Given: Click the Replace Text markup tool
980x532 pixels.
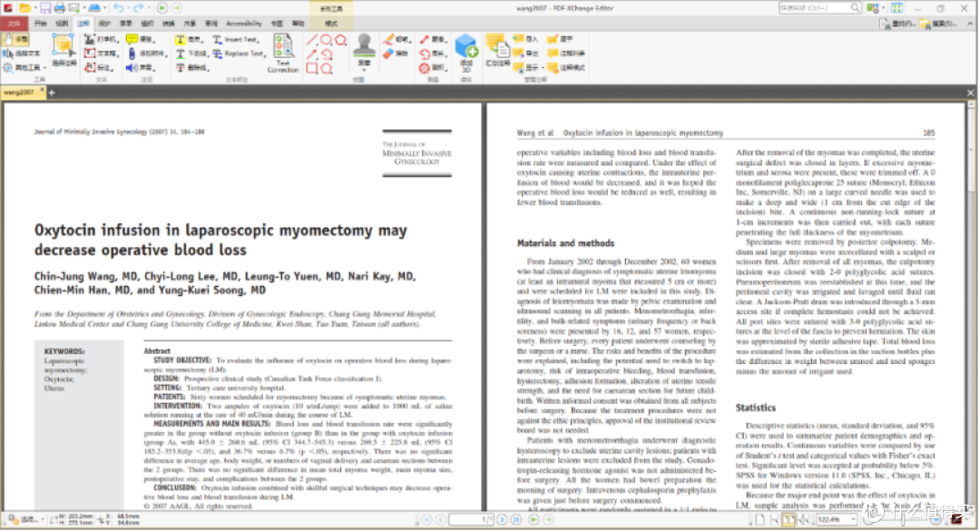Looking at the screenshot, I should pyautogui.click(x=240, y=54).
